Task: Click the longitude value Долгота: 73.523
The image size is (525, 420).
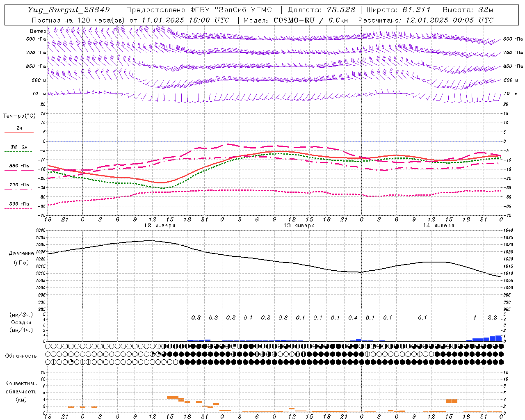Action: [x=322, y=10]
